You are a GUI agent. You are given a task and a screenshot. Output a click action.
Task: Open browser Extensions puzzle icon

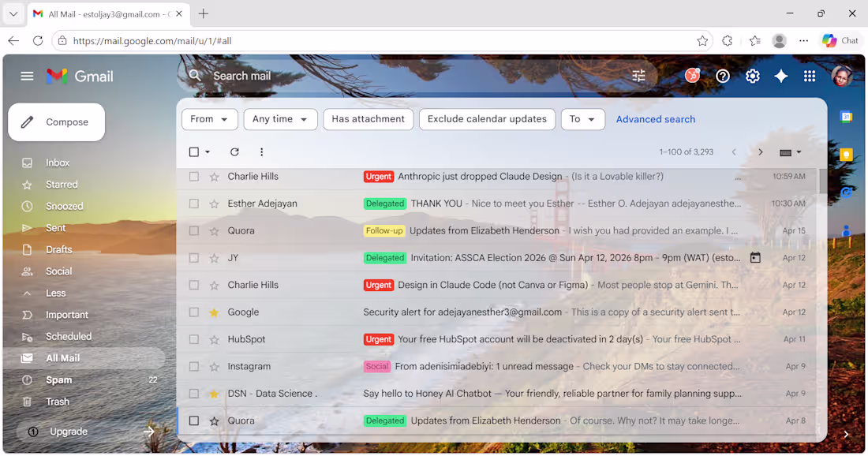728,40
